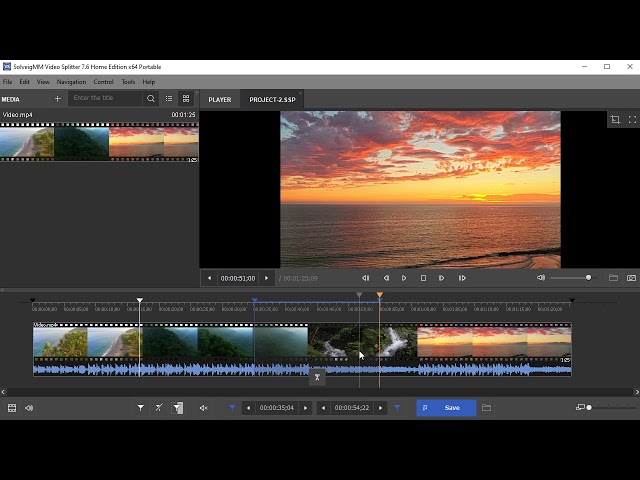This screenshot has width=640, height=480.
Task: Decrease the fragment end time 00:00:54;22
Action: (323, 408)
